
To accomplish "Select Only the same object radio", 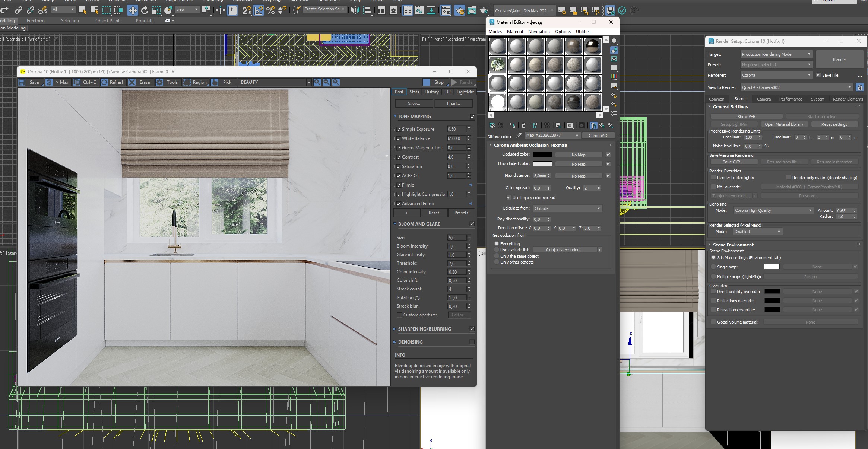I will [x=497, y=256].
